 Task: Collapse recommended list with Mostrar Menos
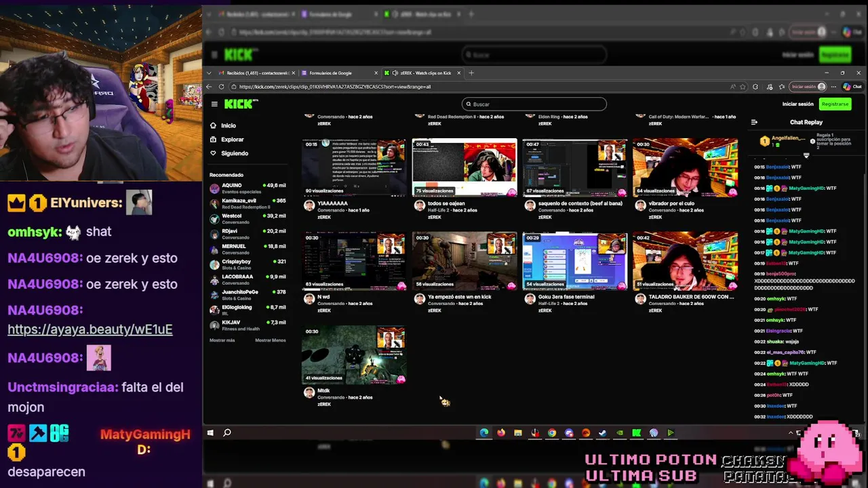tap(271, 340)
